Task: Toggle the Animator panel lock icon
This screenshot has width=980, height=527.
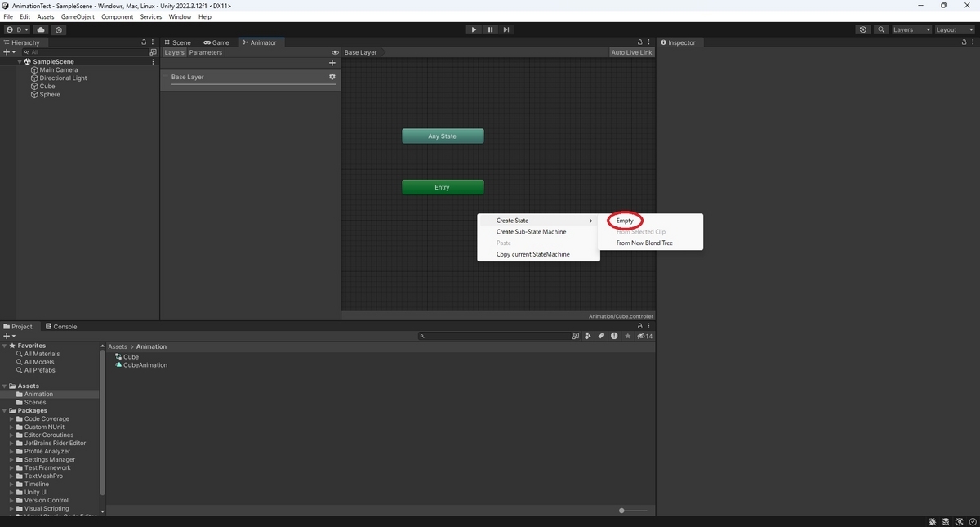Action: (x=640, y=42)
